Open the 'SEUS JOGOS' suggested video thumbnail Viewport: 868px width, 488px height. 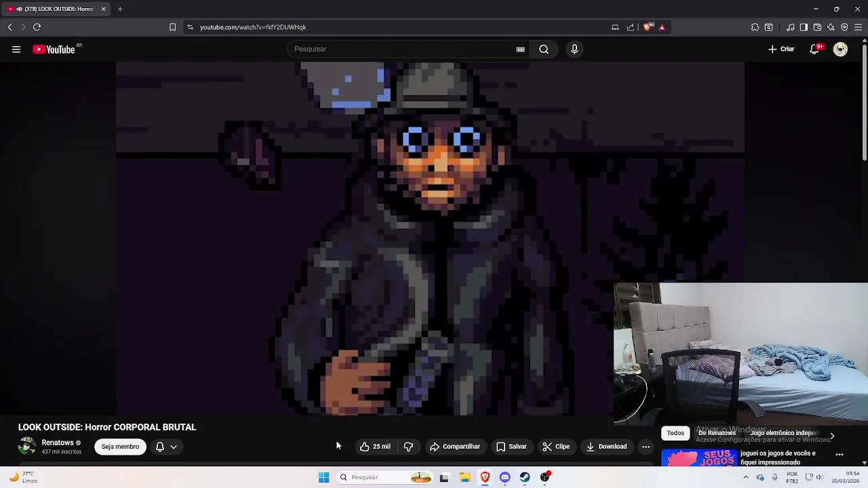click(698, 458)
